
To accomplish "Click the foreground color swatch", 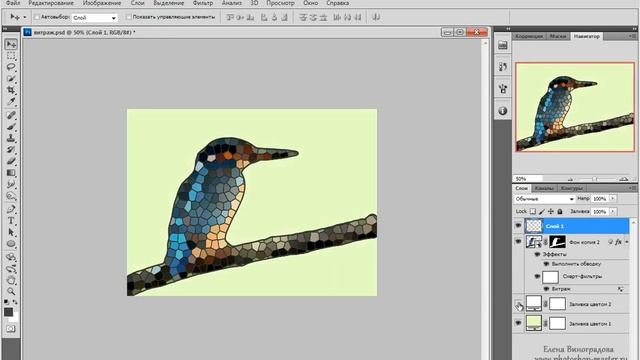I will point(8,312).
